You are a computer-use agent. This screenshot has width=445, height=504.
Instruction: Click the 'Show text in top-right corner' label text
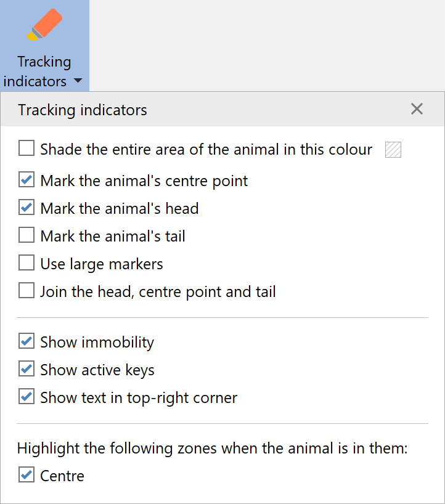click(x=139, y=397)
